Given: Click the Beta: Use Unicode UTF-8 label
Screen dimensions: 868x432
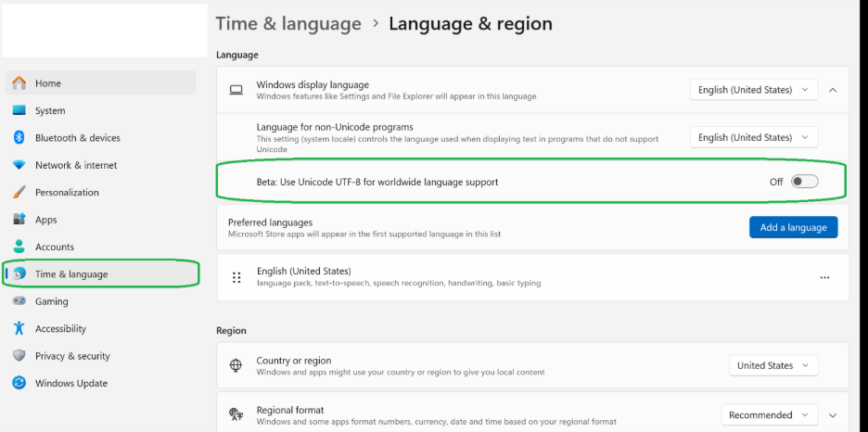Looking at the screenshot, I should (377, 182).
